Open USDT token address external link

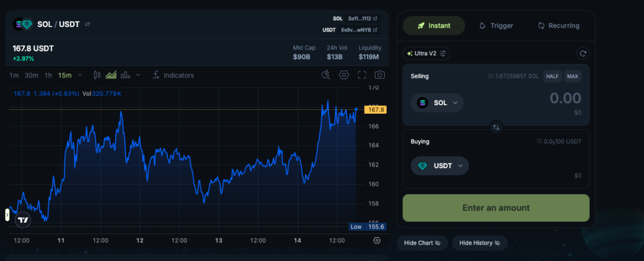click(360, 30)
